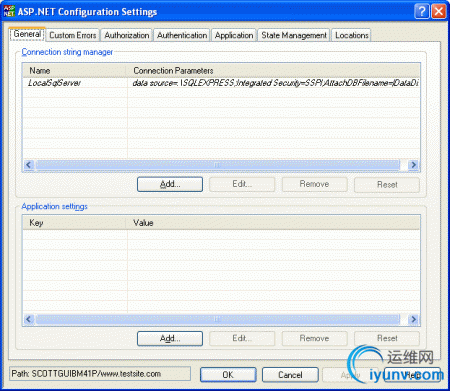
Task: Close the ASP.NET Configuration Settings dialog
Action: point(439,11)
